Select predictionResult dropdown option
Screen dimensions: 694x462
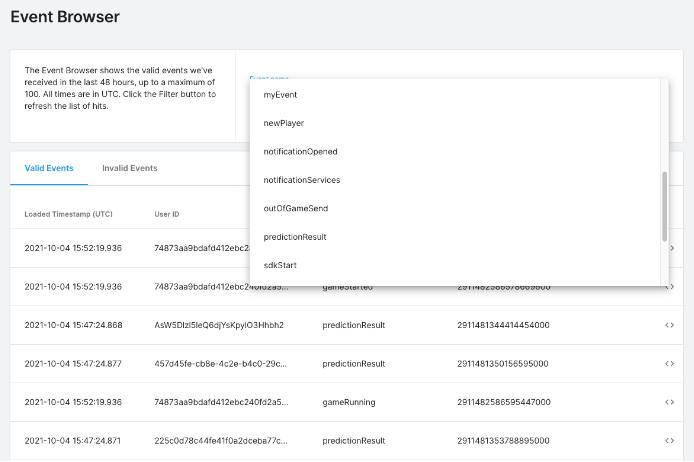294,237
